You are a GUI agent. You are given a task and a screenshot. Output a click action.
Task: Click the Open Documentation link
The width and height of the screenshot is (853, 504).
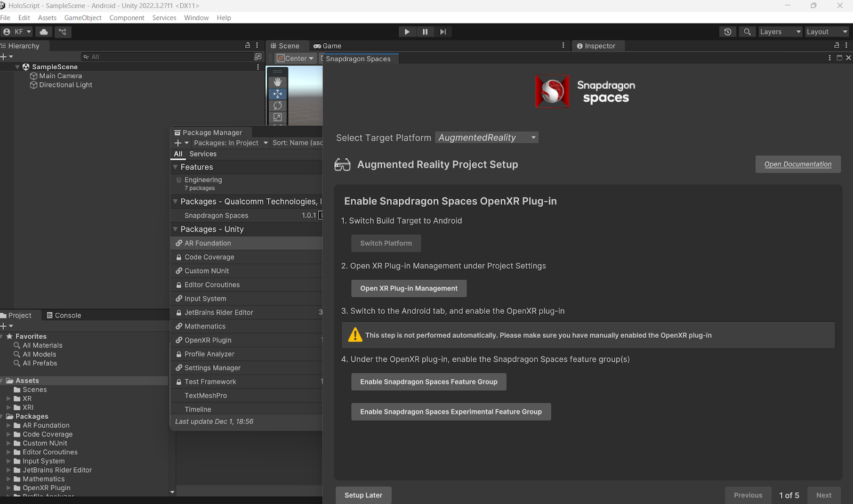798,164
